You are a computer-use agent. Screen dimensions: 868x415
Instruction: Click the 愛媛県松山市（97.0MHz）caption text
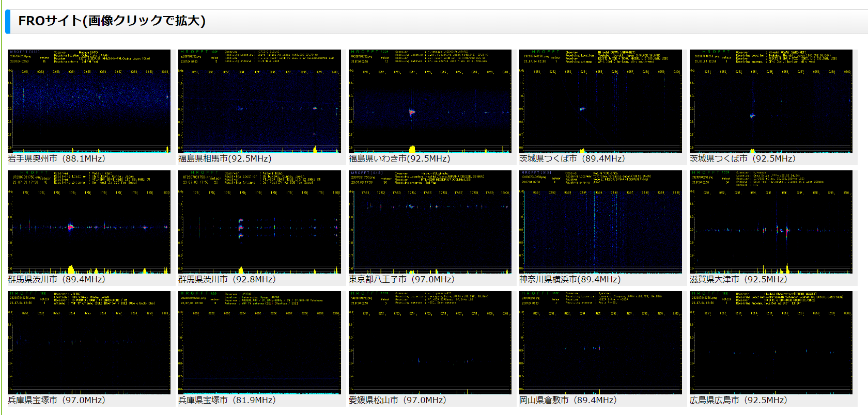[x=397, y=400]
